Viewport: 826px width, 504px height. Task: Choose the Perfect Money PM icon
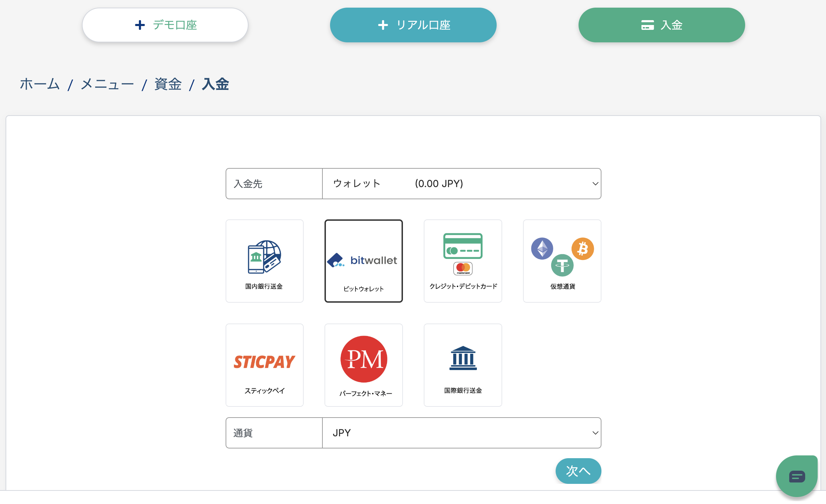click(363, 365)
